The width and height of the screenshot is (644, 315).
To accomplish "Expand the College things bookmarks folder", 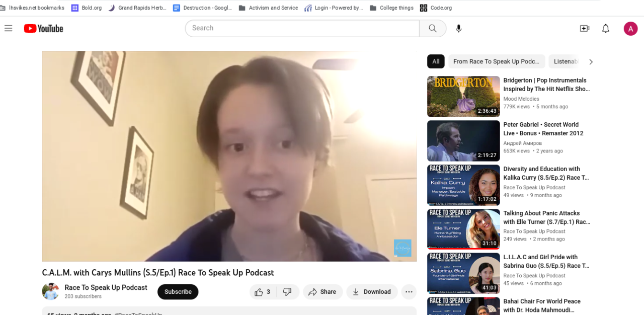I will click(x=391, y=8).
